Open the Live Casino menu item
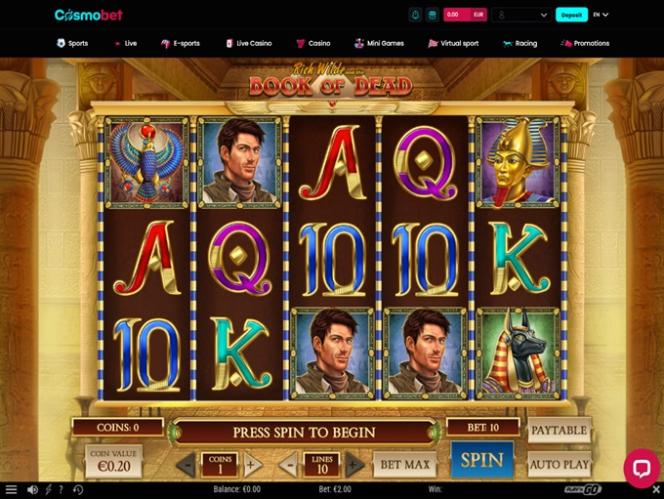The height and width of the screenshot is (499, 664). [x=249, y=43]
